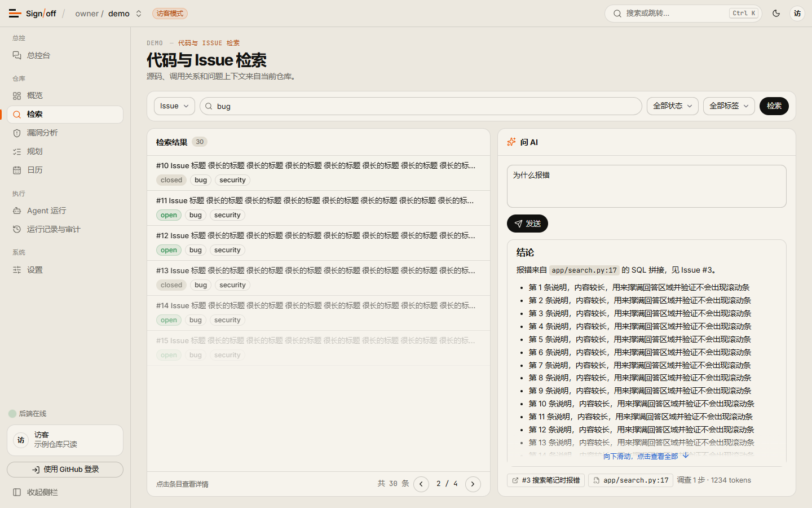Click the 访客模式 badge

[x=170, y=14]
